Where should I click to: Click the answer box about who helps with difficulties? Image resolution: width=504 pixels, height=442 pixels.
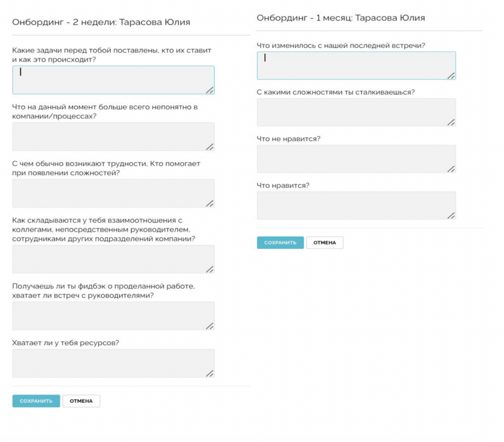(x=113, y=193)
